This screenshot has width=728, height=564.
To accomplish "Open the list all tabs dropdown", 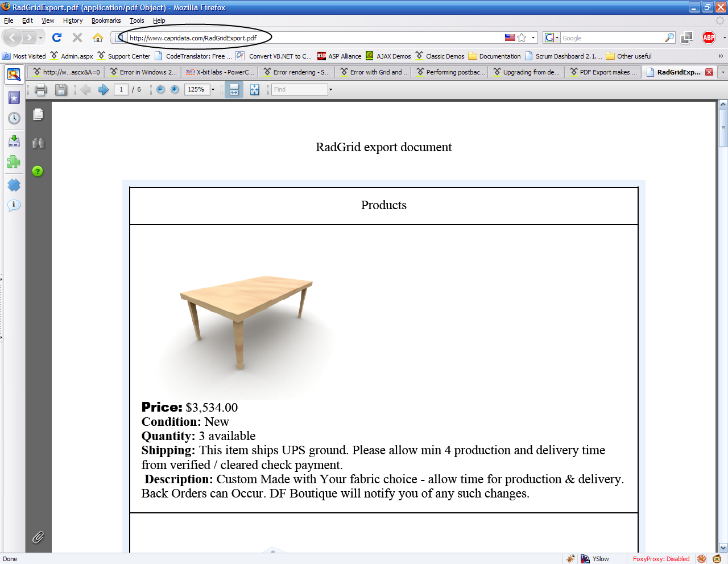I will coord(723,72).
